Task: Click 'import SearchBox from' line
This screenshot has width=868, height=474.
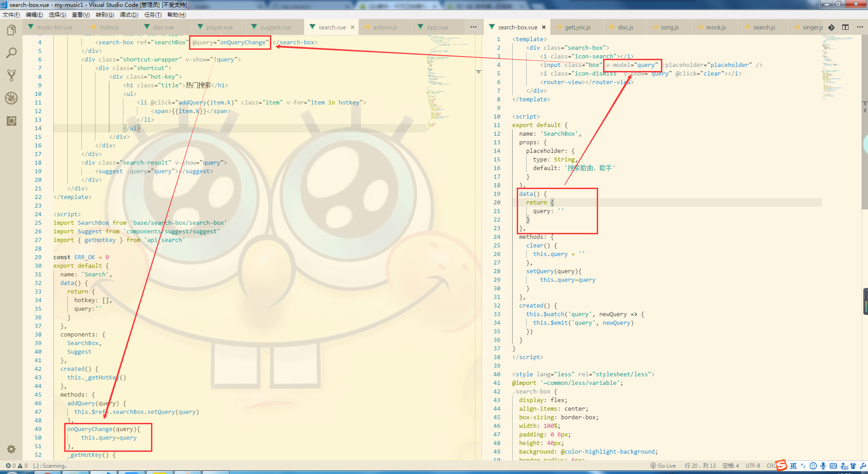Action: tap(140, 223)
